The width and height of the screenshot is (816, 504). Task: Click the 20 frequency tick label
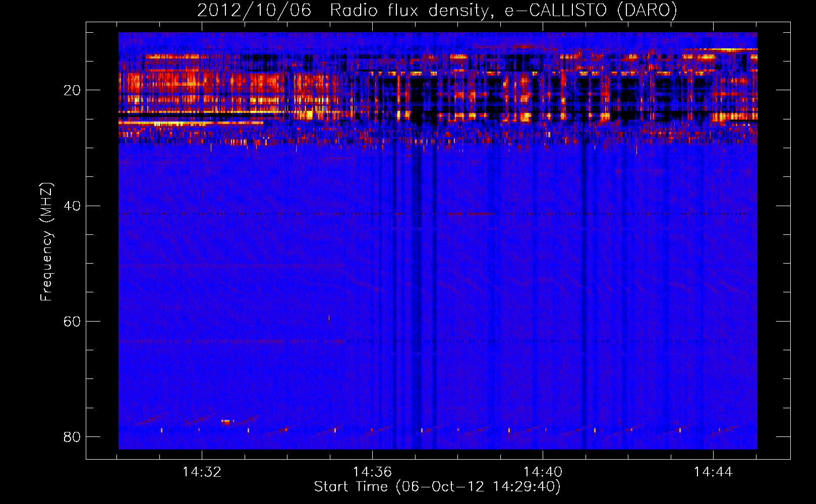pyautogui.click(x=72, y=90)
